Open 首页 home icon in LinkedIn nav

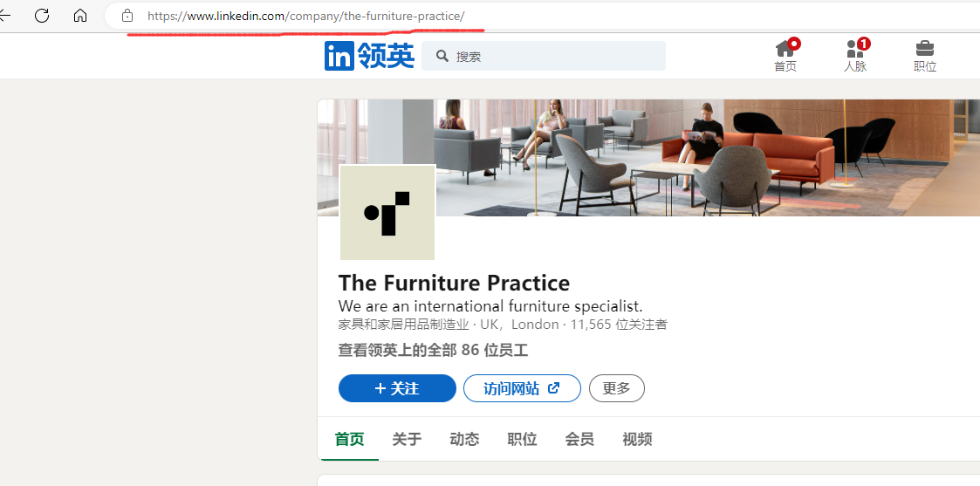tap(785, 56)
